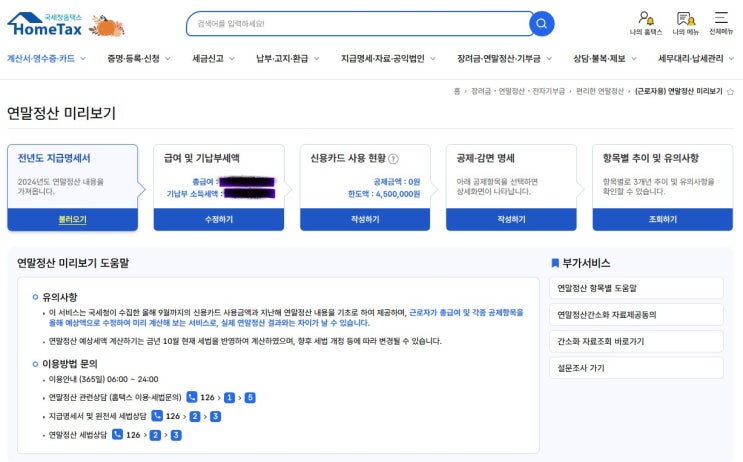The width and height of the screenshot is (743, 462).
Task: Click phone icon on 연말정산 관련상담 line
Action: pos(191,397)
